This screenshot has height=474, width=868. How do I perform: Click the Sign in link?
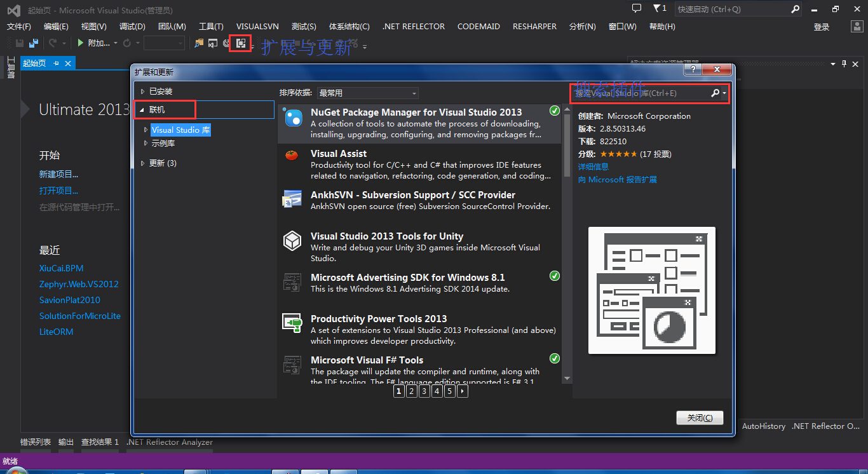pyautogui.click(x=822, y=27)
